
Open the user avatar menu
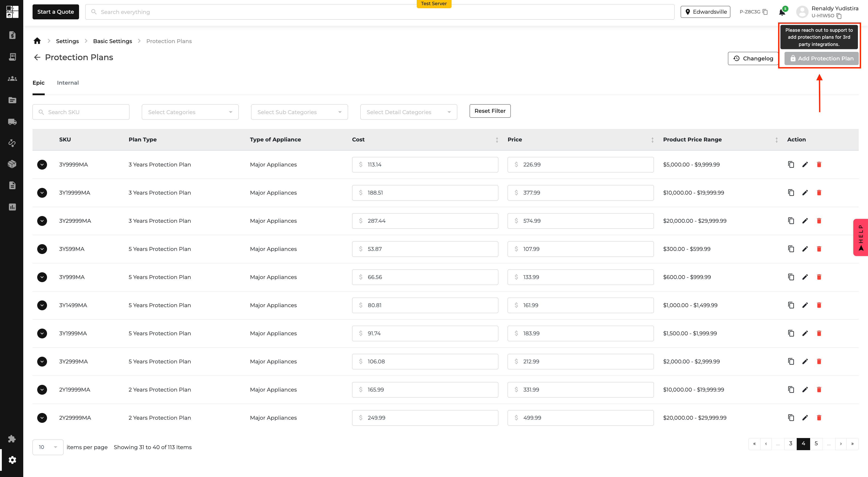[x=802, y=12]
